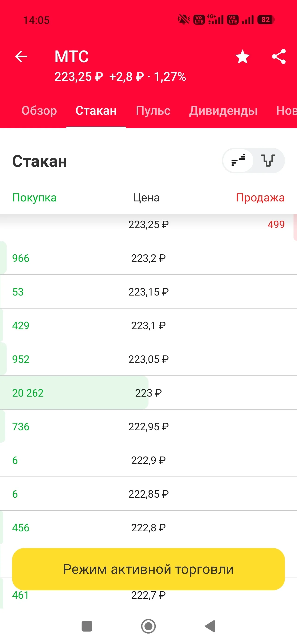Select the 223,2 ₽ price row
Screen dimensions: 297x644
click(x=148, y=258)
